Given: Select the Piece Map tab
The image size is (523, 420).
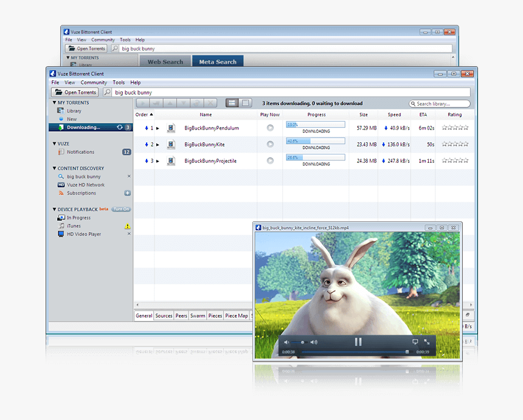Looking at the screenshot, I should (237, 315).
